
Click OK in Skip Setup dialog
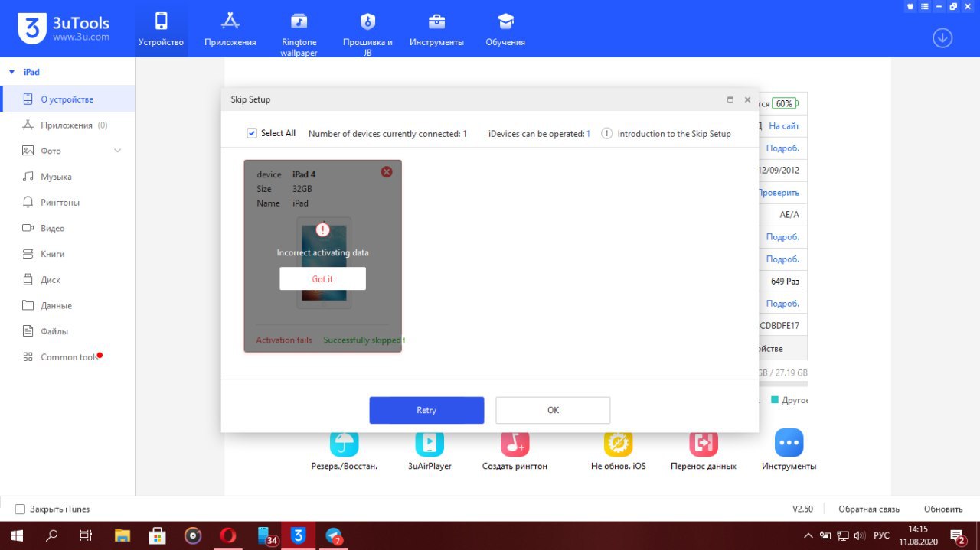pyautogui.click(x=553, y=410)
